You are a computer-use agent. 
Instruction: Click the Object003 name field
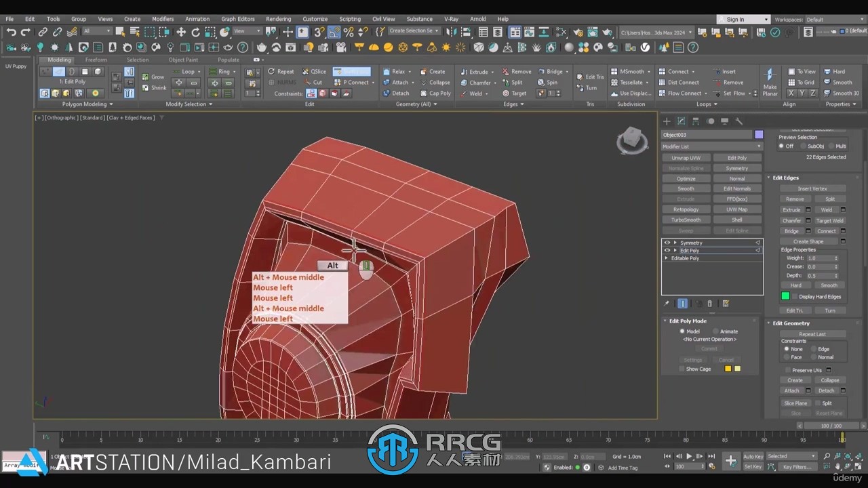tap(707, 135)
